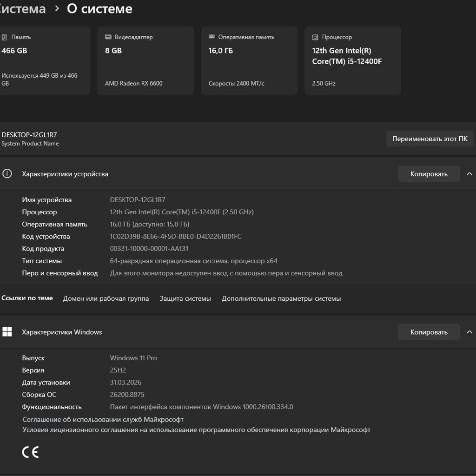Click the Характеристики устройства header title
The image size is (476, 476).
(65, 174)
